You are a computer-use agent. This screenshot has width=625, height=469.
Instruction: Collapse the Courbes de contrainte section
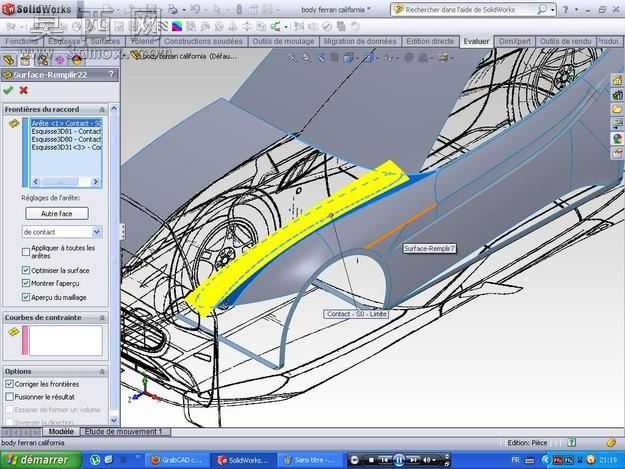click(x=102, y=318)
